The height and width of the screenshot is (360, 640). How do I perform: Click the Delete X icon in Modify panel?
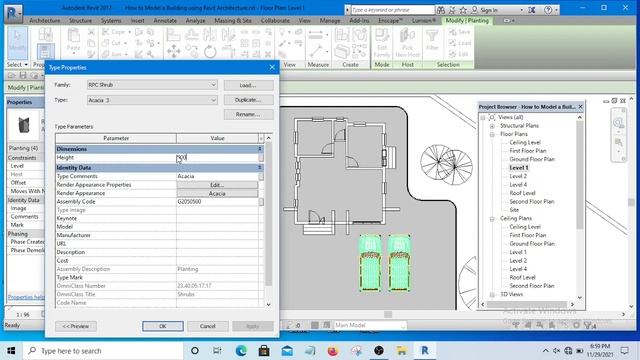tap(268, 54)
